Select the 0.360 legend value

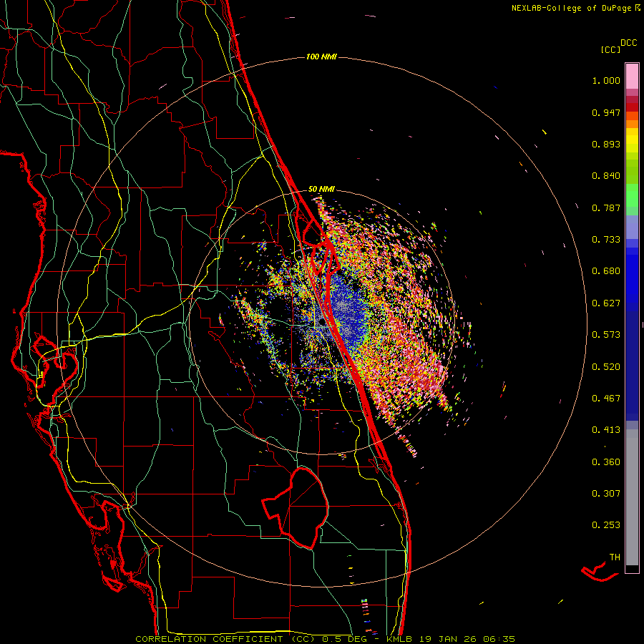[x=606, y=462]
